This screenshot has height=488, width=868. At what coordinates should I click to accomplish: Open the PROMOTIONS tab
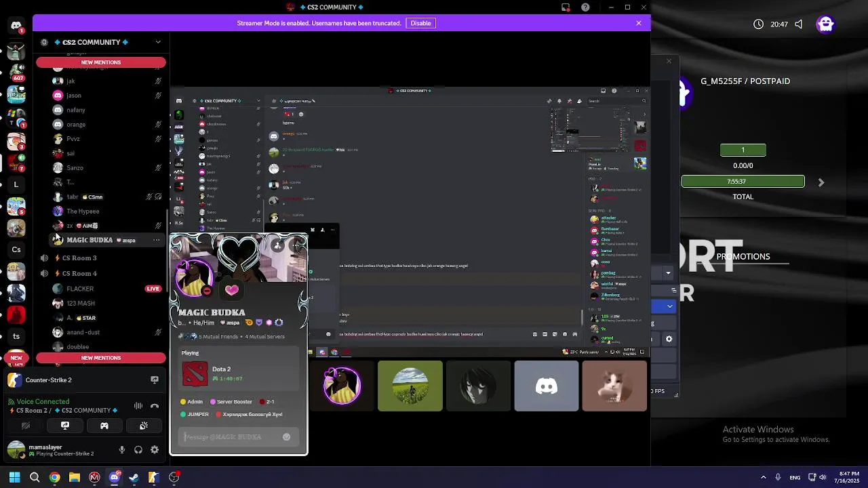click(x=743, y=257)
